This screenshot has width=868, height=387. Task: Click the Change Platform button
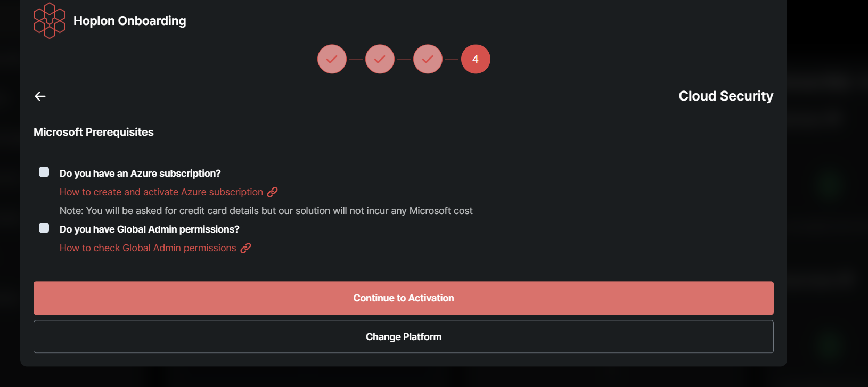pos(403,336)
